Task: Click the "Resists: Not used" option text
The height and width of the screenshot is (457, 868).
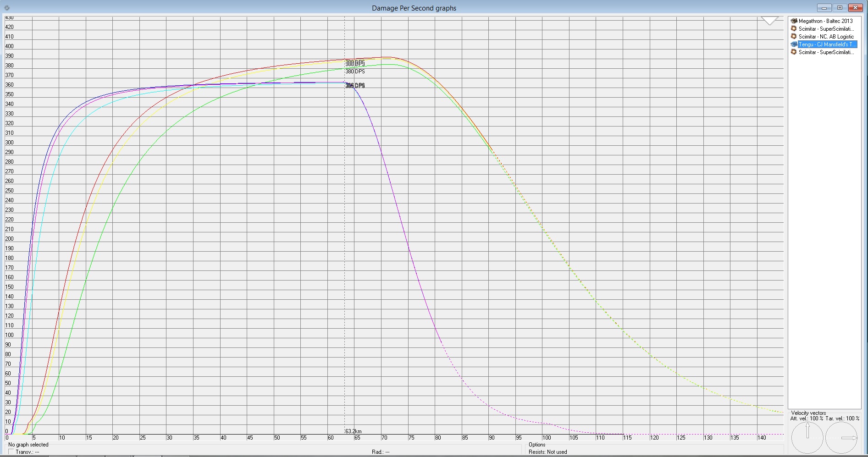Action: 547,452
